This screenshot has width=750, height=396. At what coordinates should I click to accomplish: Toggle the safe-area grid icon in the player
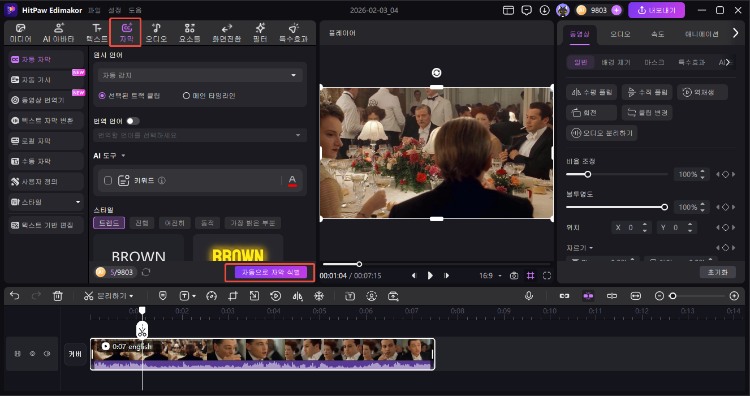[530, 275]
